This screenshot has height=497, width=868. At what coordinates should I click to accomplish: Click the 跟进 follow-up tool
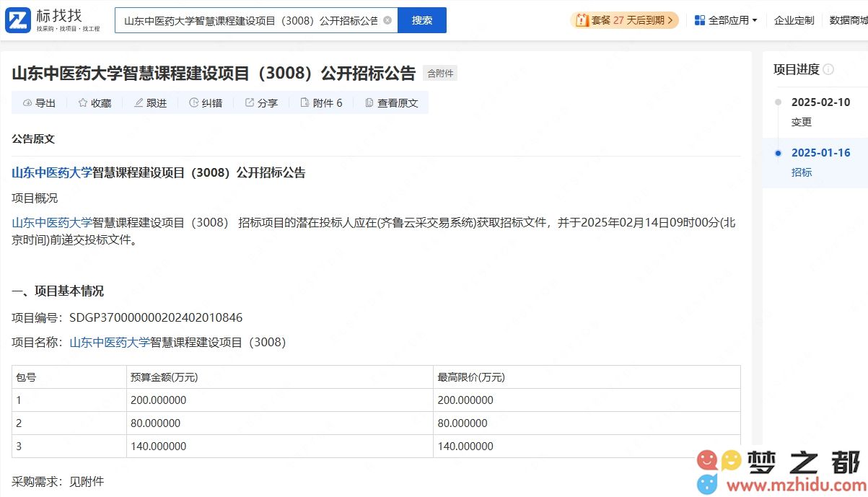(150, 103)
